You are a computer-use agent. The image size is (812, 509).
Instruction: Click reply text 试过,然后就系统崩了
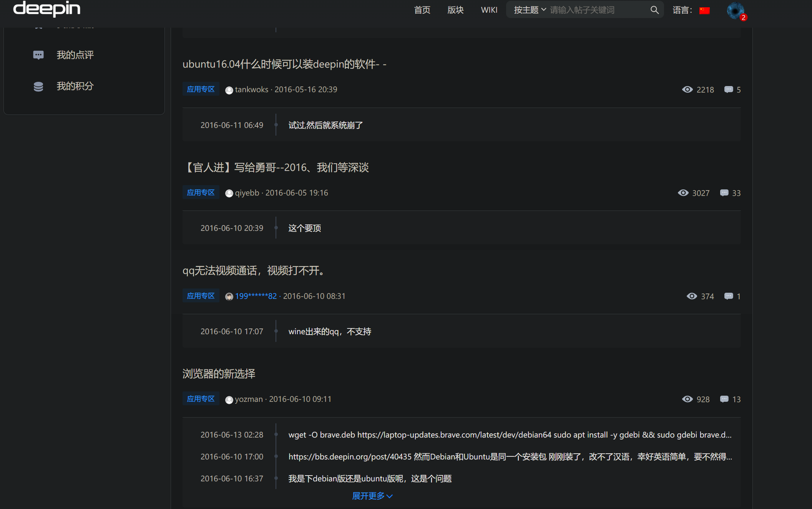(326, 125)
